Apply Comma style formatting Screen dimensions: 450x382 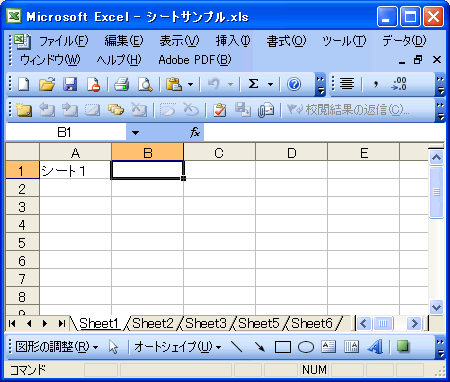pyautogui.click(x=376, y=83)
